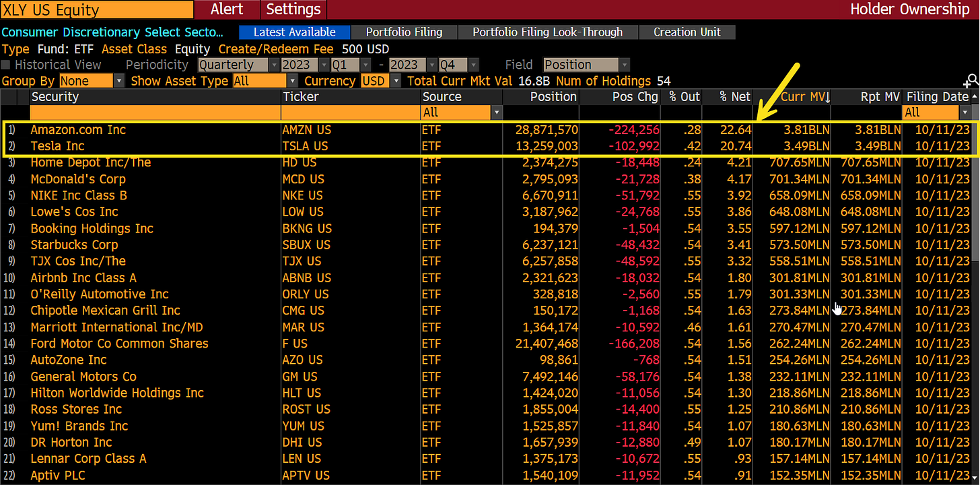Select the Tesla Inc security
Image resolution: width=980 pixels, height=485 pixels.
click(x=57, y=146)
